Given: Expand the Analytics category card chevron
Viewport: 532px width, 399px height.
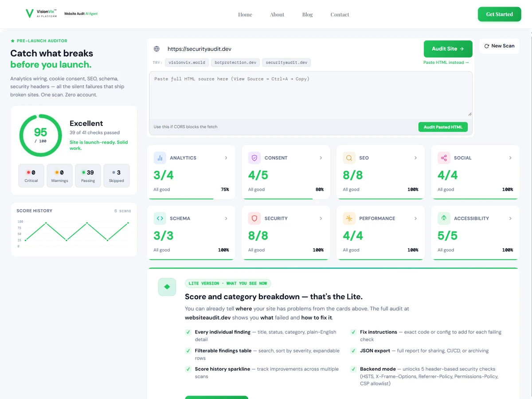Looking at the screenshot, I should tap(226, 158).
